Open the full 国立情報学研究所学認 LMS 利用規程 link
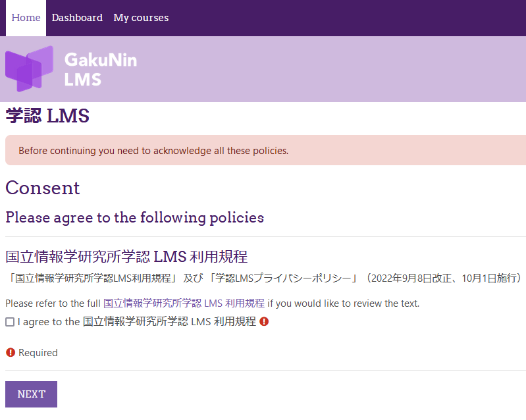The height and width of the screenshot is (420, 526). [184, 303]
